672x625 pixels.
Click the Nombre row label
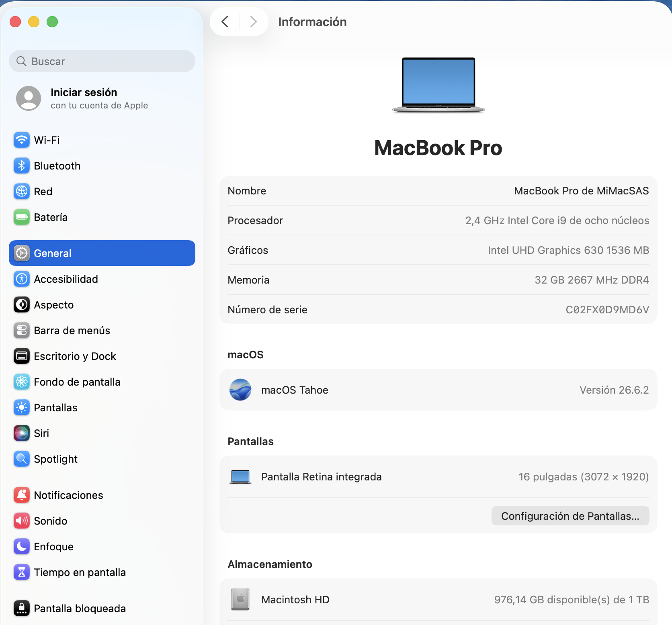point(247,191)
